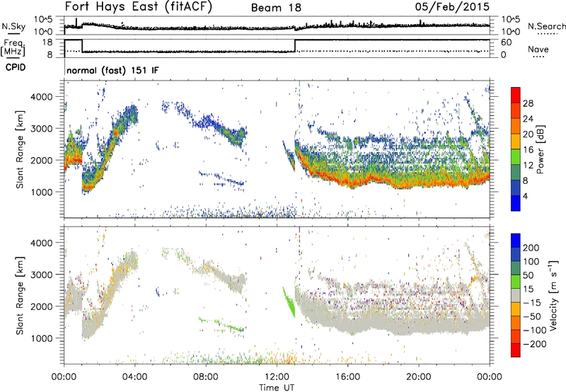The height and width of the screenshot is (392, 566).
Task: Select the 'N.Search' legend label
Action: click(546, 26)
